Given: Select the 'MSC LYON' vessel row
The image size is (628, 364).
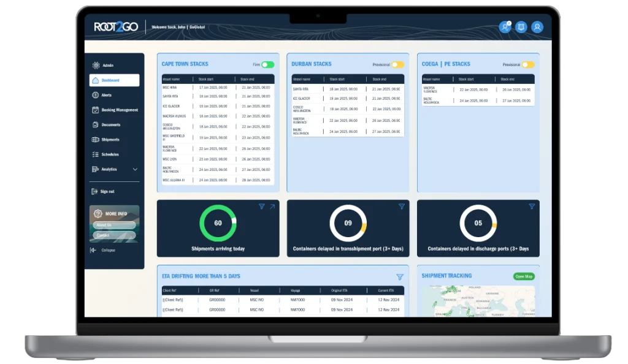Looking at the screenshot, I should pyautogui.click(x=218, y=159).
